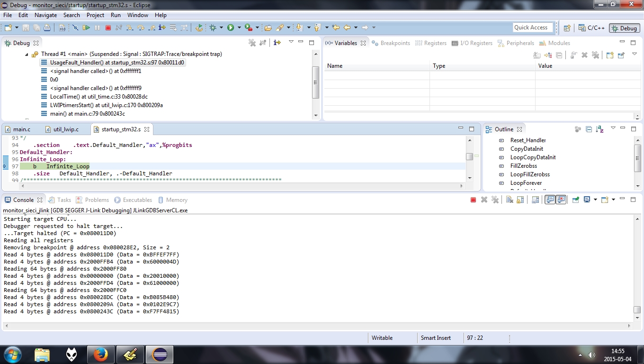
Task: Open the Run dropdown arrow
Action: click(239, 27)
